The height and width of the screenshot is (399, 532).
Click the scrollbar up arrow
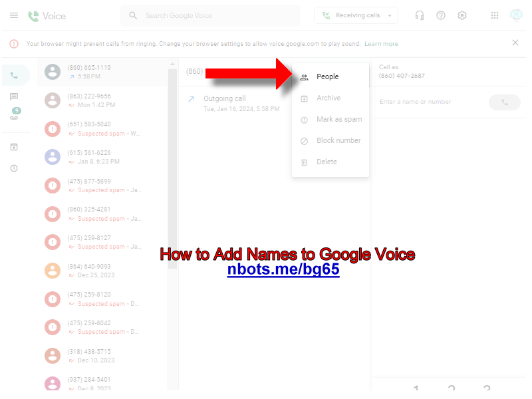coord(172,64)
